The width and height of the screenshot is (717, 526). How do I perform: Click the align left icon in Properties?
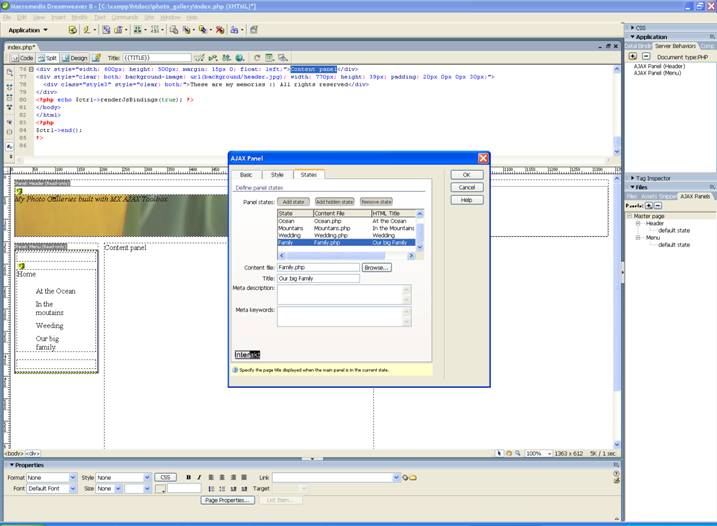[211, 477]
